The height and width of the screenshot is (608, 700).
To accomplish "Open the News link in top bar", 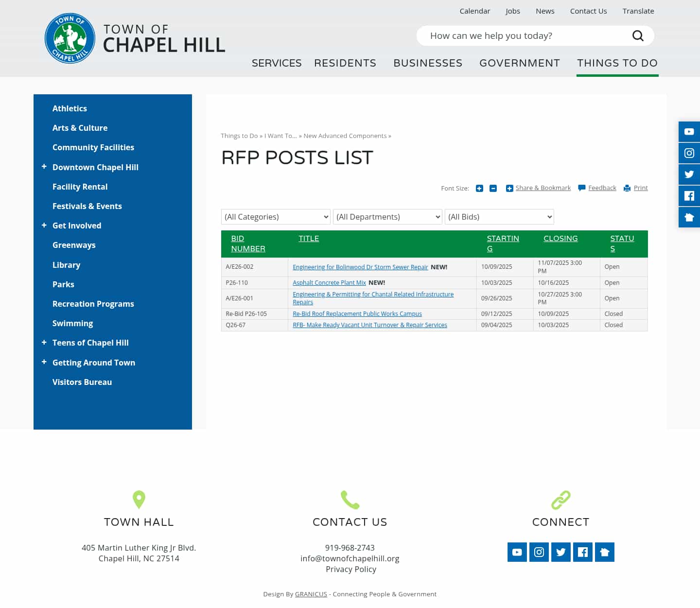I will click(x=545, y=11).
